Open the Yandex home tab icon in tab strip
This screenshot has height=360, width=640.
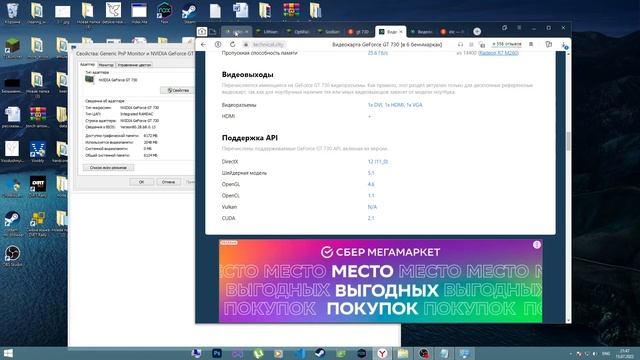(202, 31)
